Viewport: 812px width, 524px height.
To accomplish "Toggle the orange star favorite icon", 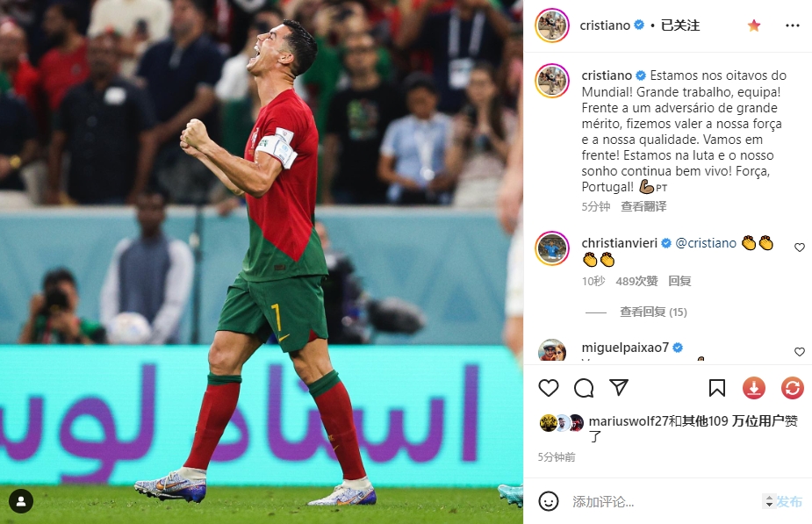I will coord(754,25).
